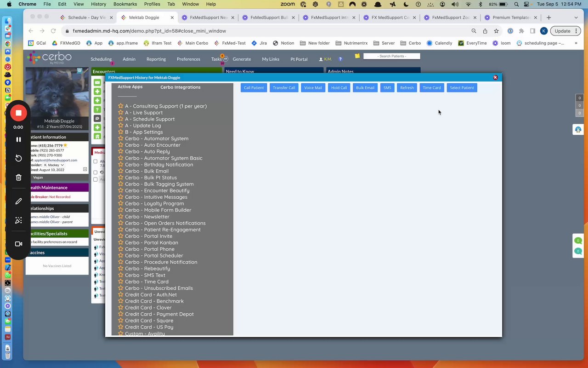Open macOS Control Center icon
The image size is (588, 368).
click(527, 4)
